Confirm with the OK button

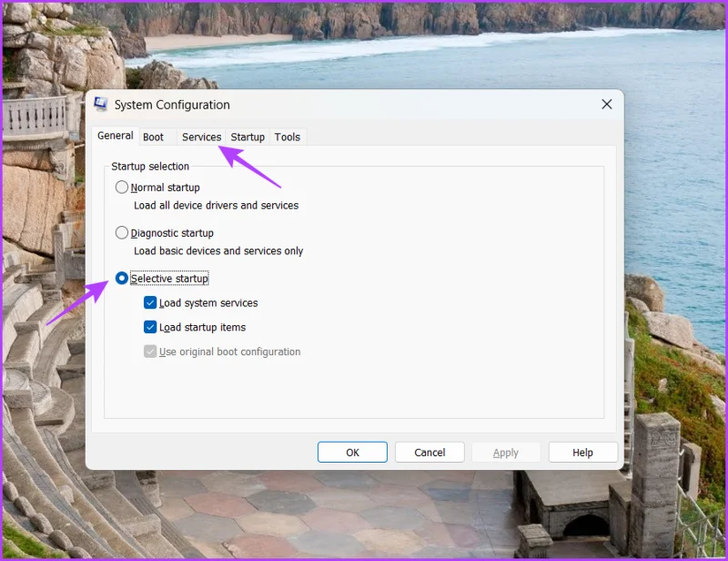(x=352, y=453)
